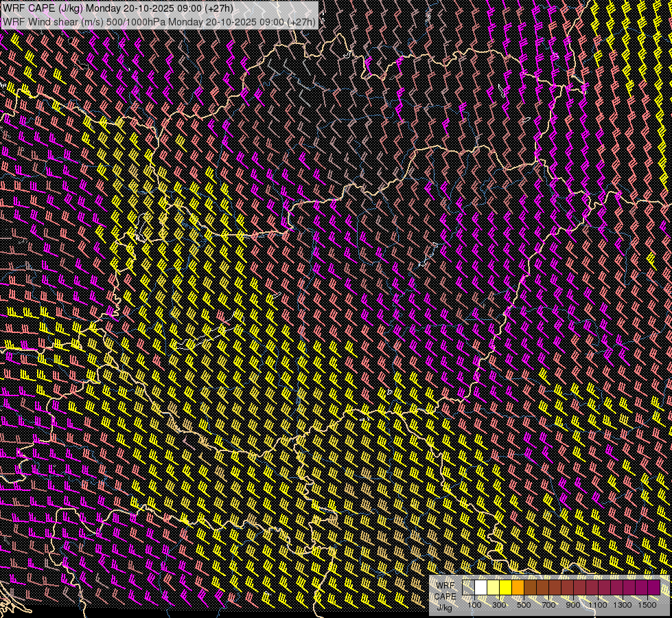The image size is (672, 618).
Task: Click the legend value 1500
Action: (x=647, y=605)
